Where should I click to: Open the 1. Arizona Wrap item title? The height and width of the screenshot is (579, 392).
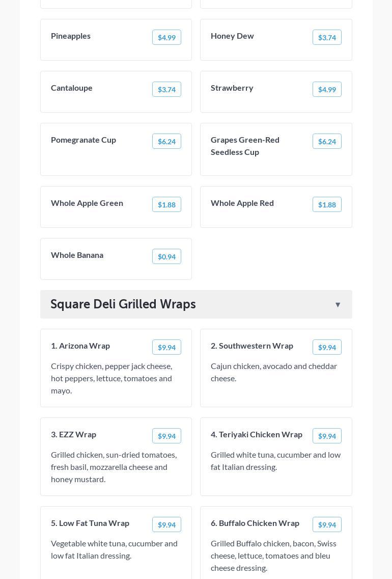(x=80, y=346)
